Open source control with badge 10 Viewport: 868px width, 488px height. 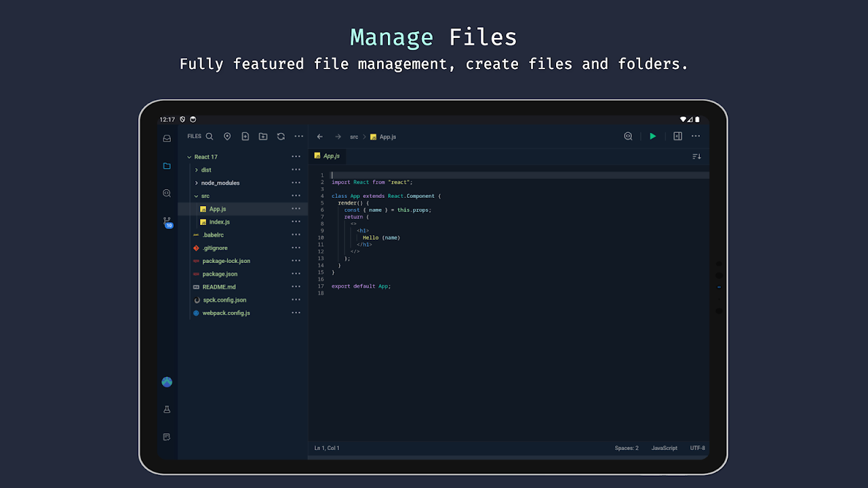point(167,222)
